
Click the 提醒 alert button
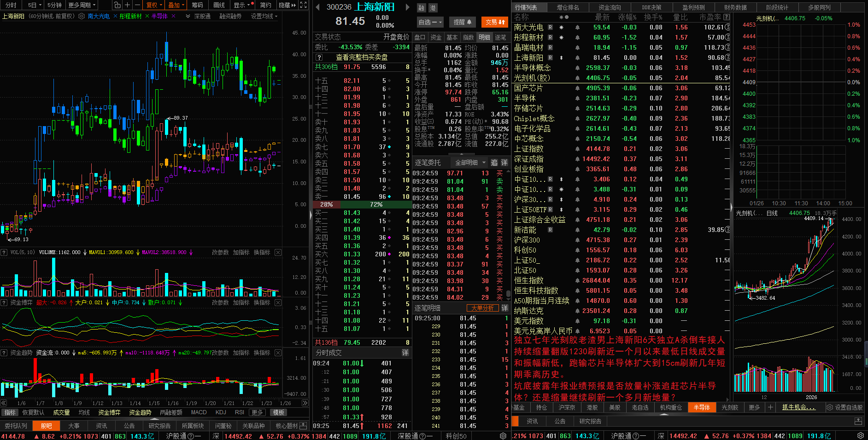point(463,22)
